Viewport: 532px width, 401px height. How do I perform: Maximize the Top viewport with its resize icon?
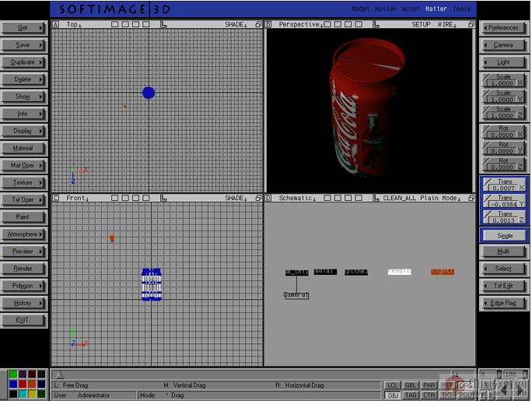click(258, 24)
